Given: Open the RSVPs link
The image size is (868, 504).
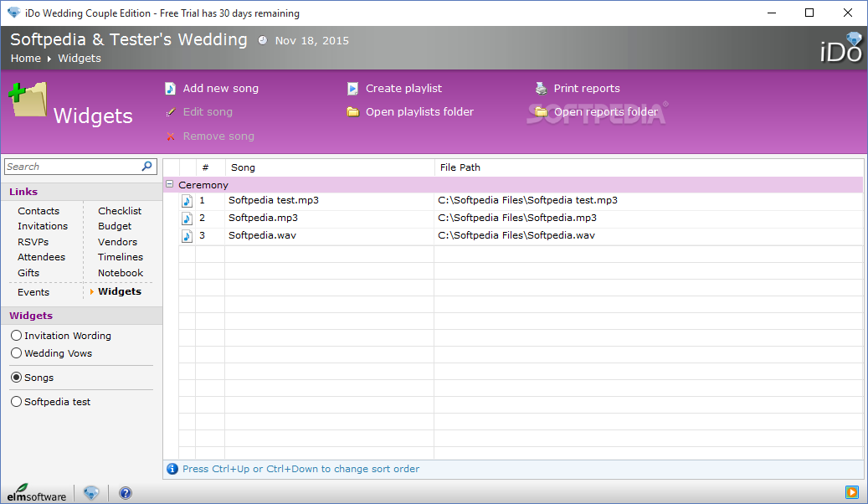Looking at the screenshot, I should 33,242.
